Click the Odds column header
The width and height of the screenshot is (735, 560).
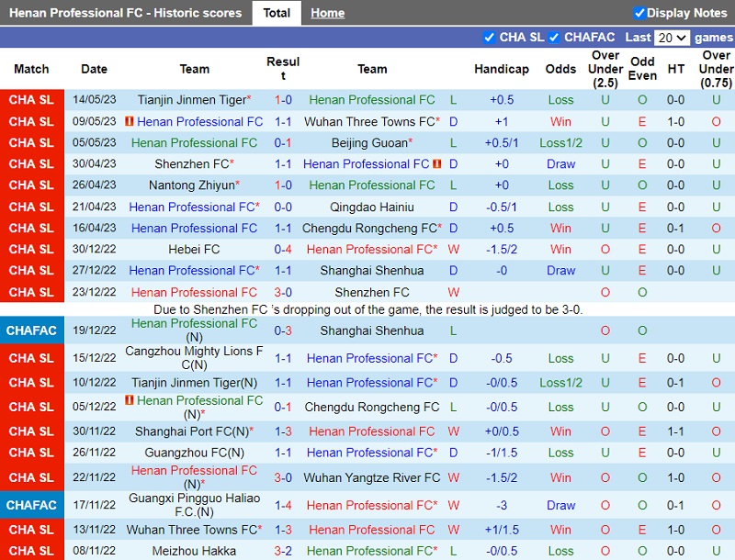pyautogui.click(x=560, y=68)
